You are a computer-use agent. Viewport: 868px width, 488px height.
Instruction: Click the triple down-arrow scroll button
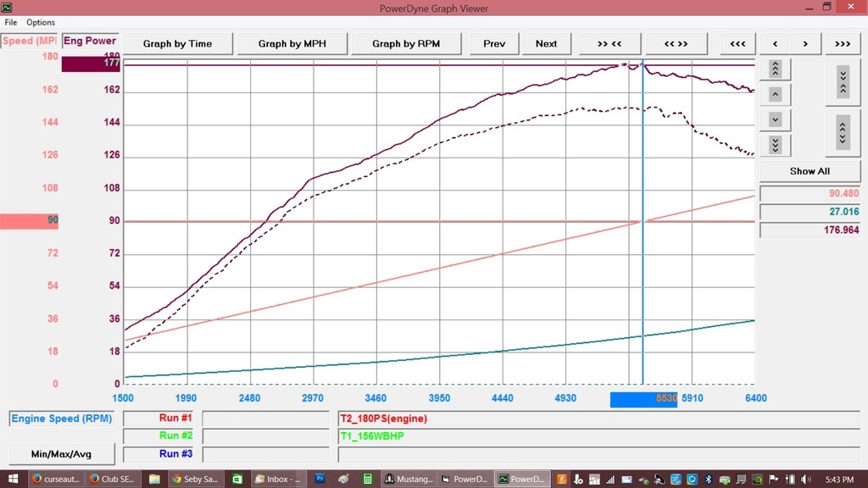(775, 145)
